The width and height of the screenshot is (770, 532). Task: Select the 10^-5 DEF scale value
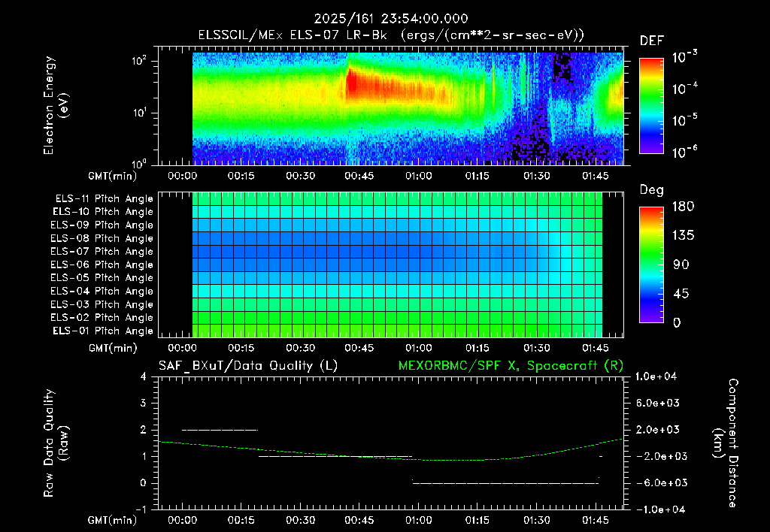click(684, 119)
